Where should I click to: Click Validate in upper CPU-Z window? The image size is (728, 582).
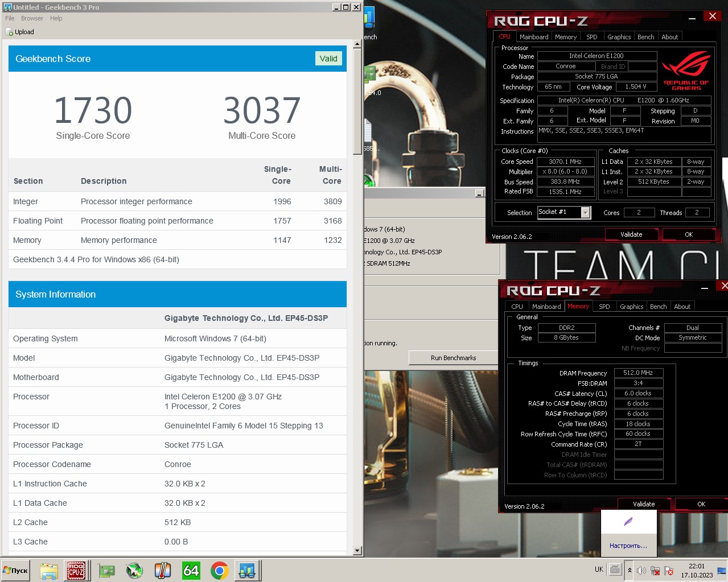(631, 234)
